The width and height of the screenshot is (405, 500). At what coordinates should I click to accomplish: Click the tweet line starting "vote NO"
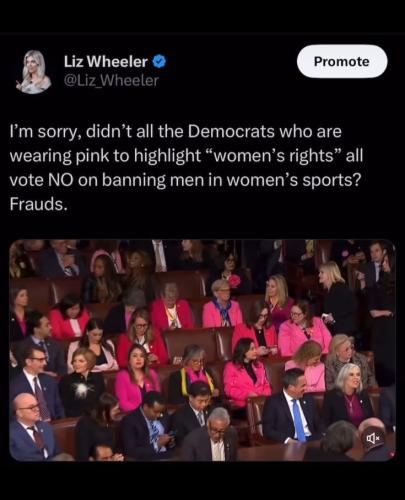[185, 180]
